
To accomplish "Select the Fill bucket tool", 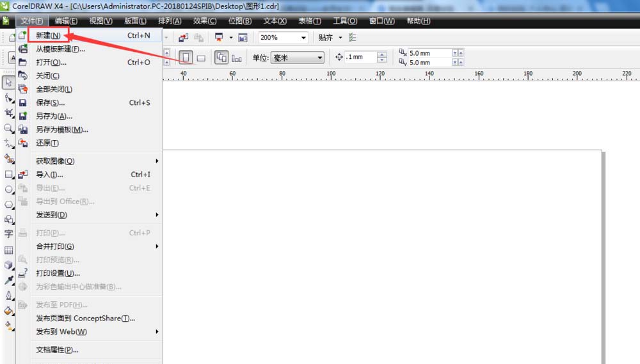I will pyautogui.click(x=8, y=310).
